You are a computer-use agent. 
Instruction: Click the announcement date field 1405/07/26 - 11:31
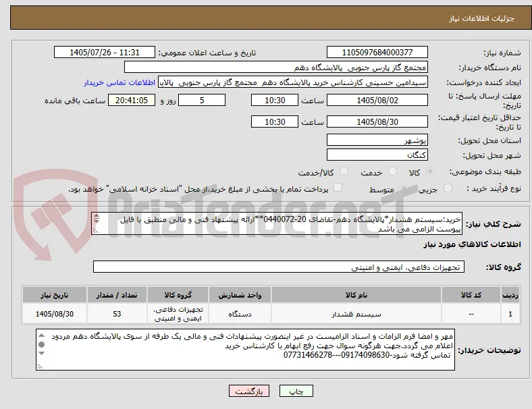click(x=105, y=52)
